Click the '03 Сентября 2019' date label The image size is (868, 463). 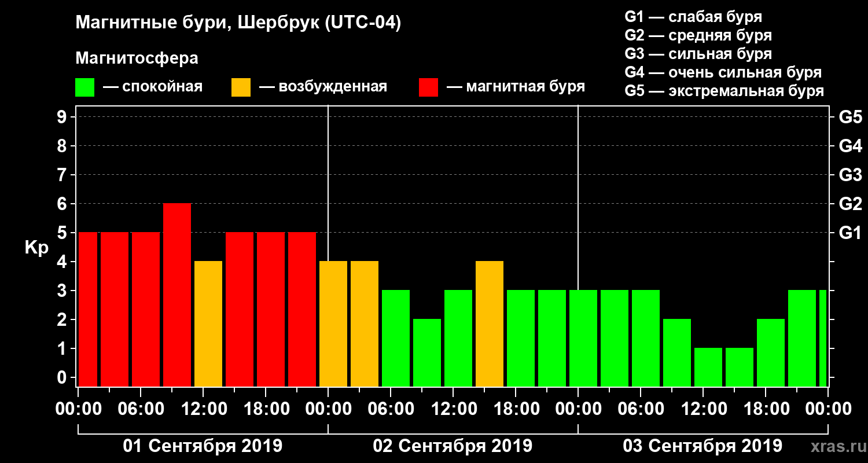[x=703, y=446]
